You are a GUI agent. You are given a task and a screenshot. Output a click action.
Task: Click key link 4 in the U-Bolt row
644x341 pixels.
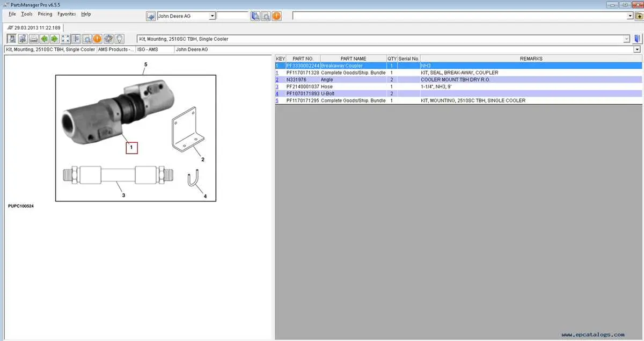[x=277, y=93]
